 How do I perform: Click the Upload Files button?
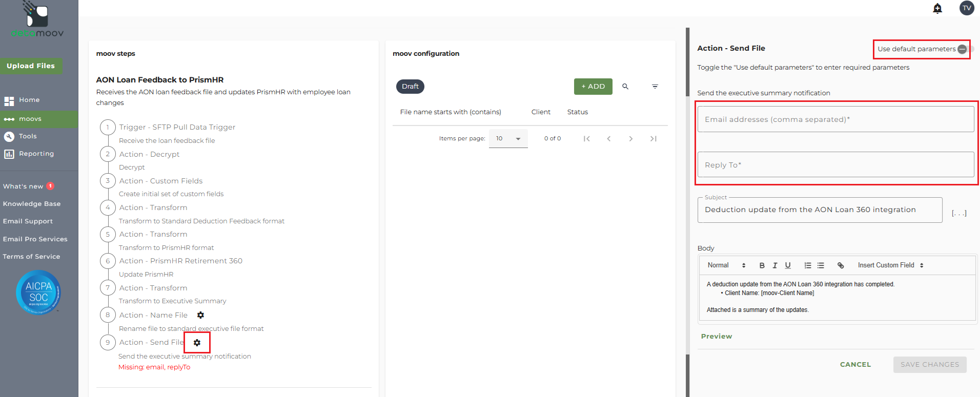coord(31,66)
